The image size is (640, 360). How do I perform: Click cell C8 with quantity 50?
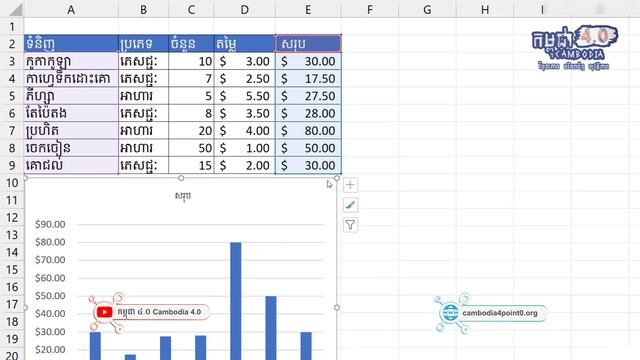[191, 148]
